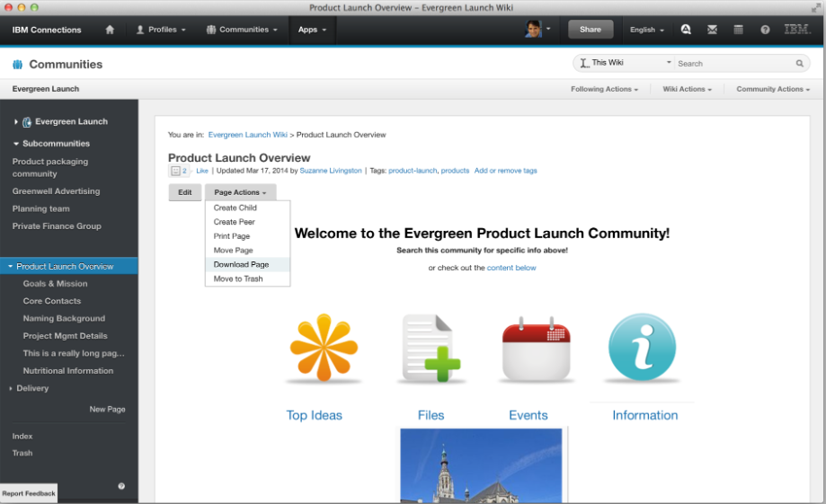826x504 pixels.
Task: Open Greenwell Advertising subcommunity
Action: [x=57, y=191]
